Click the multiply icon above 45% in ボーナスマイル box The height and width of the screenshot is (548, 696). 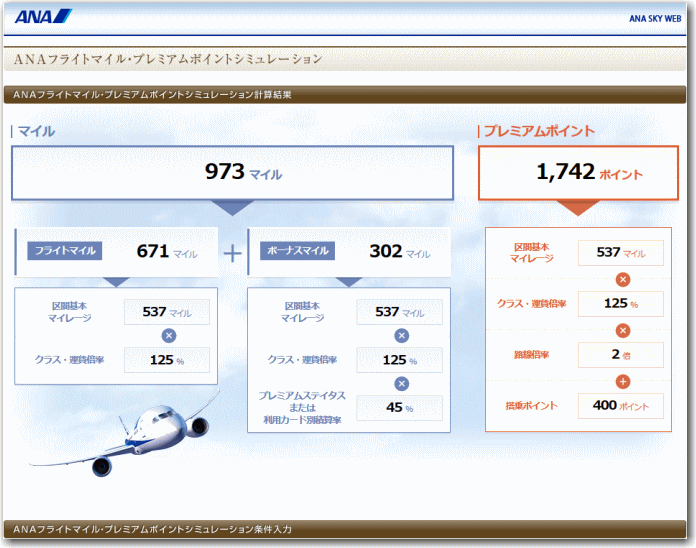click(x=402, y=384)
